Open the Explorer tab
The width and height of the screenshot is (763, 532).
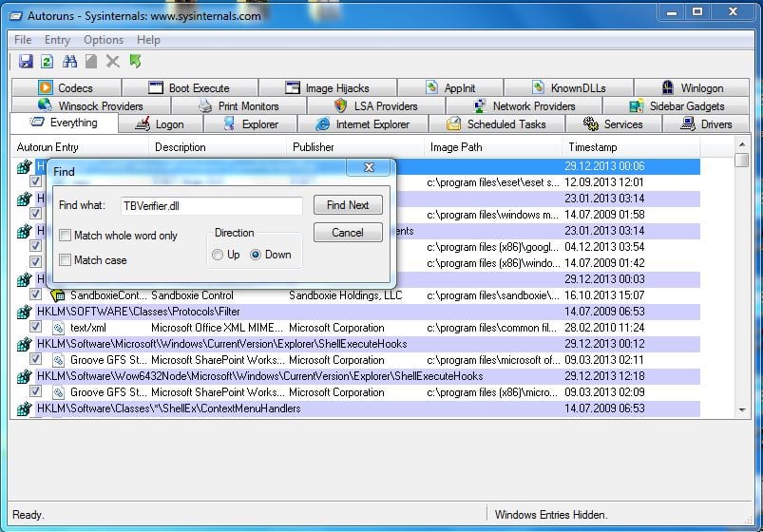(x=251, y=124)
